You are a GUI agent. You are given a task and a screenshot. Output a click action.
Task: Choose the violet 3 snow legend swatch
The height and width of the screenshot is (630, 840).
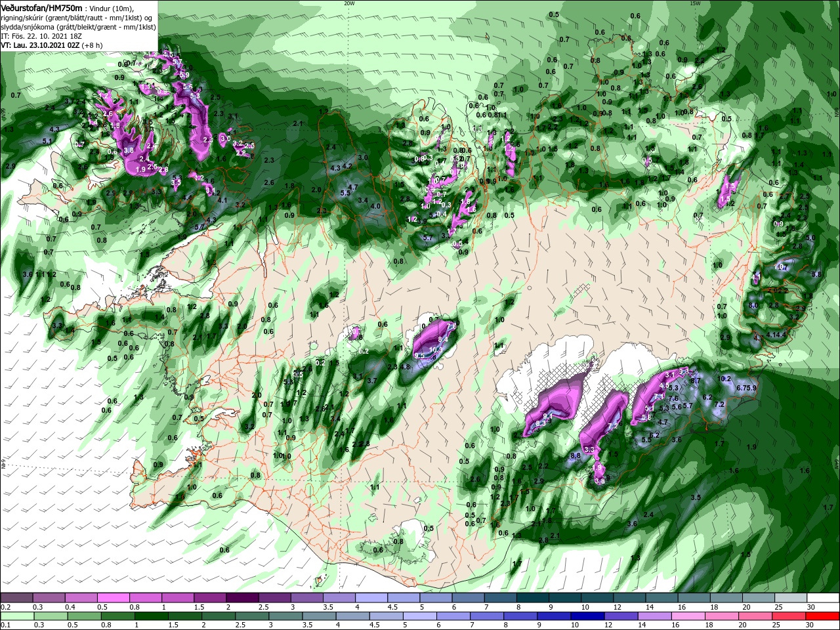click(307, 598)
